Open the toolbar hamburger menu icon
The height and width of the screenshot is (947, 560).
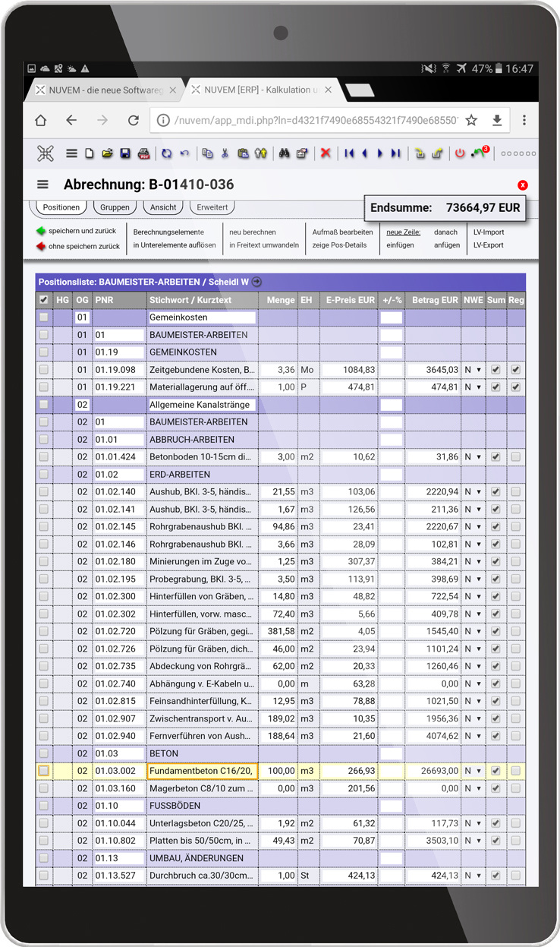coord(71,153)
